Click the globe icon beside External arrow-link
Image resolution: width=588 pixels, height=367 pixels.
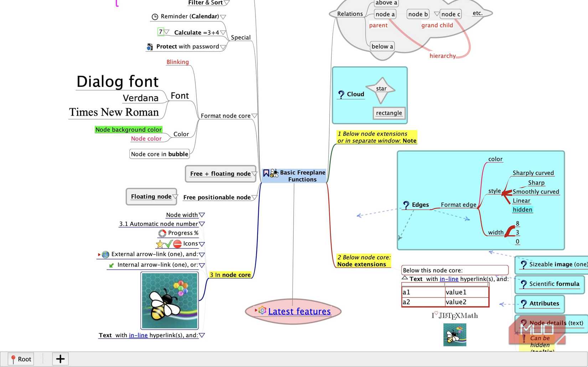[105, 255]
